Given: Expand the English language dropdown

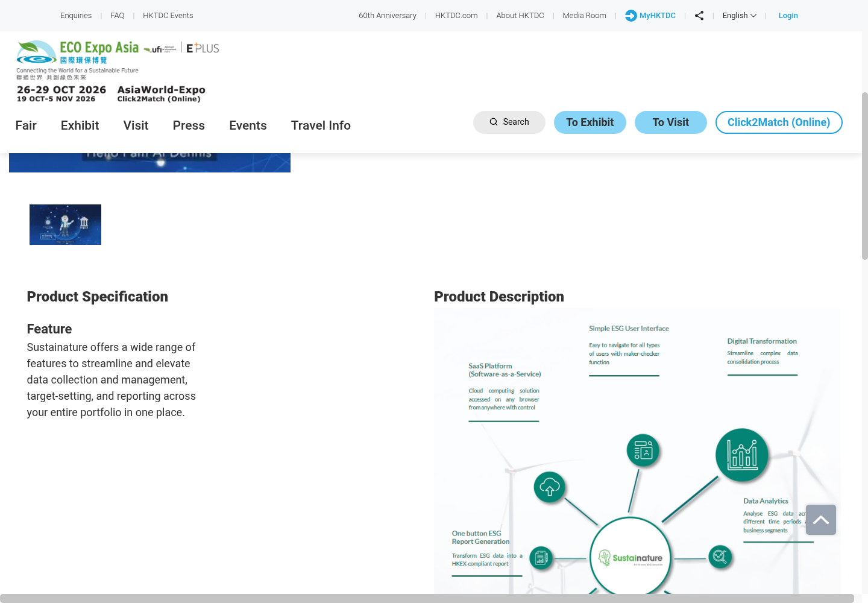Looking at the screenshot, I should (739, 16).
